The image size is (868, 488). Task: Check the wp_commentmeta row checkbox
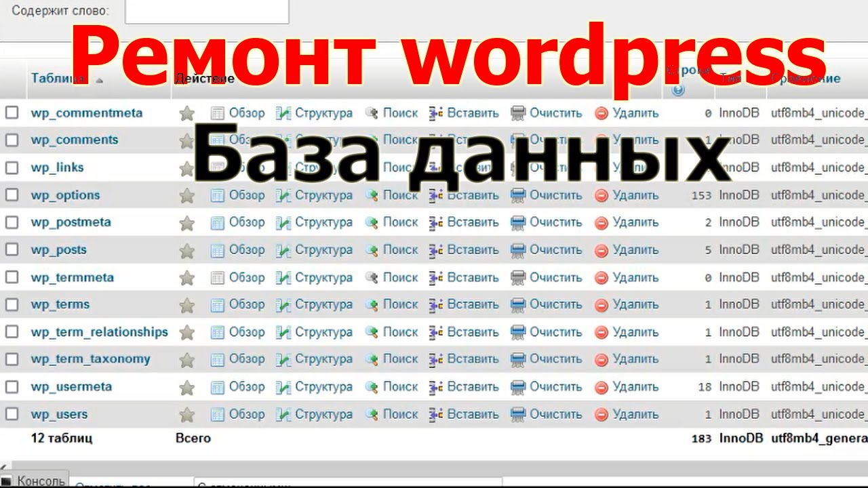coord(12,113)
